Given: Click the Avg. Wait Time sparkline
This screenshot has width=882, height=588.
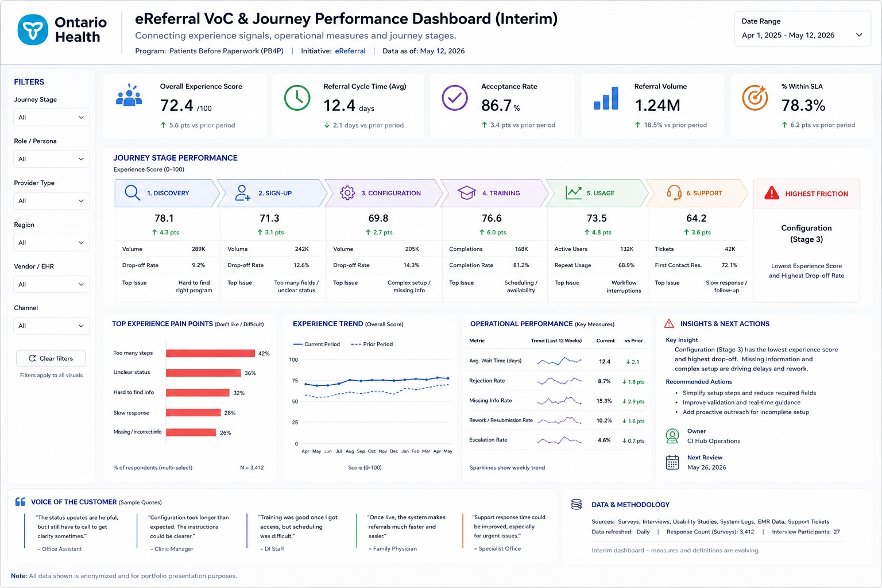Looking at the screenshot, I should click(x=559, y=361).
